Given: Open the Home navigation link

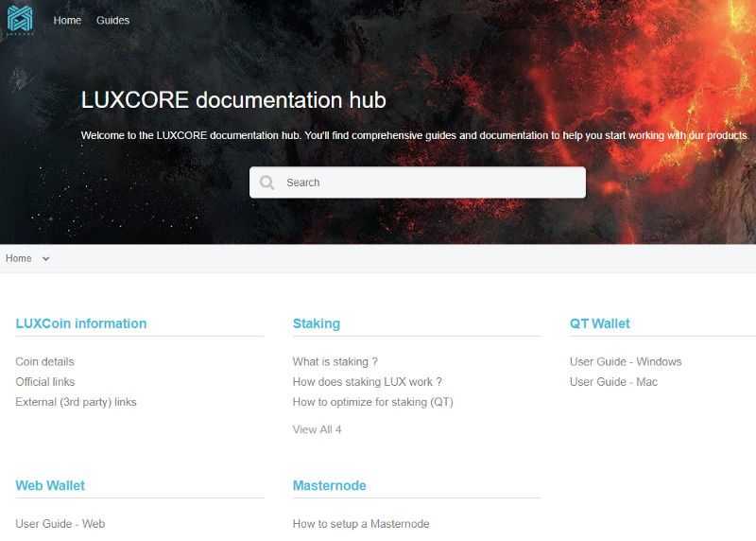Looking at the screenshot, I should click(67, 20).
